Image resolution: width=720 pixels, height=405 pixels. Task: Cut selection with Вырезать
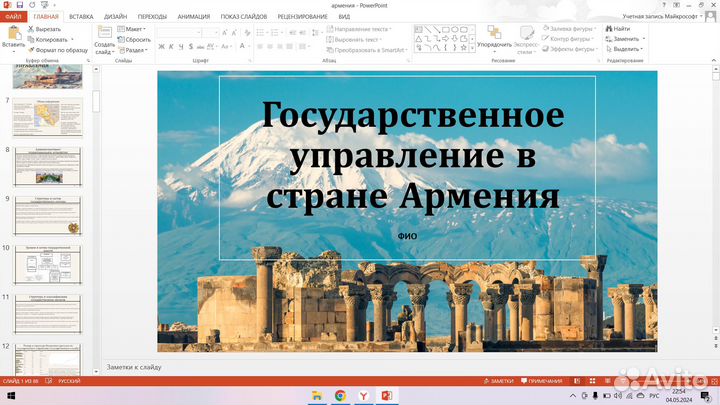pyautogui.click(x=45, y=29)
